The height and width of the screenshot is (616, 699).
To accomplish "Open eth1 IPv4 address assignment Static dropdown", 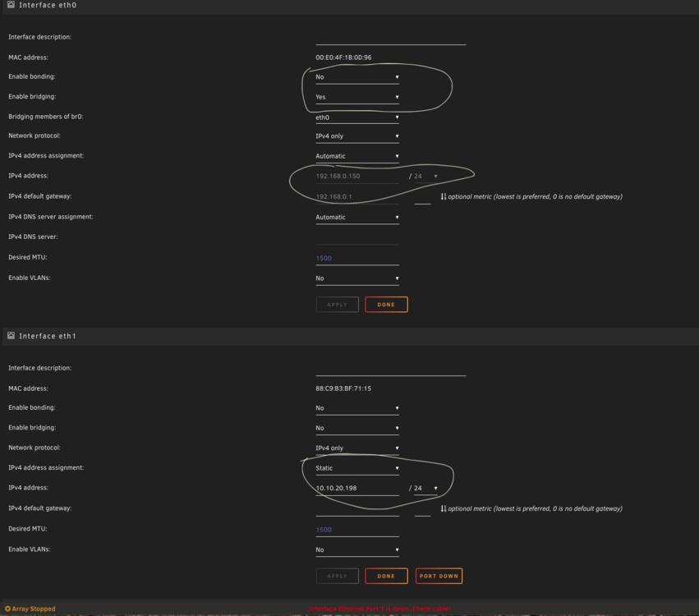I will 357,468.
